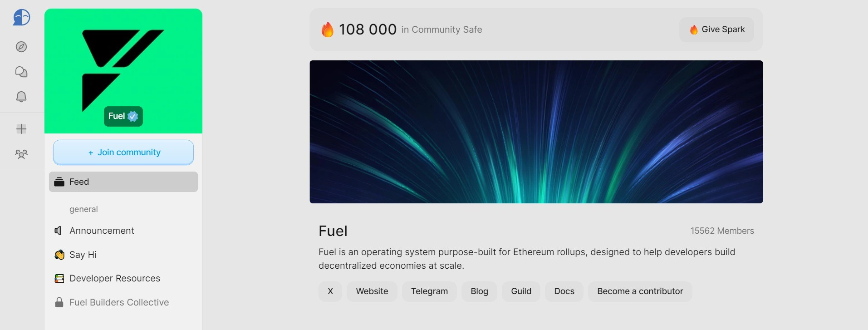Click the flame icon beside 108 000
The image size is (868, 330).
point(327,30)
